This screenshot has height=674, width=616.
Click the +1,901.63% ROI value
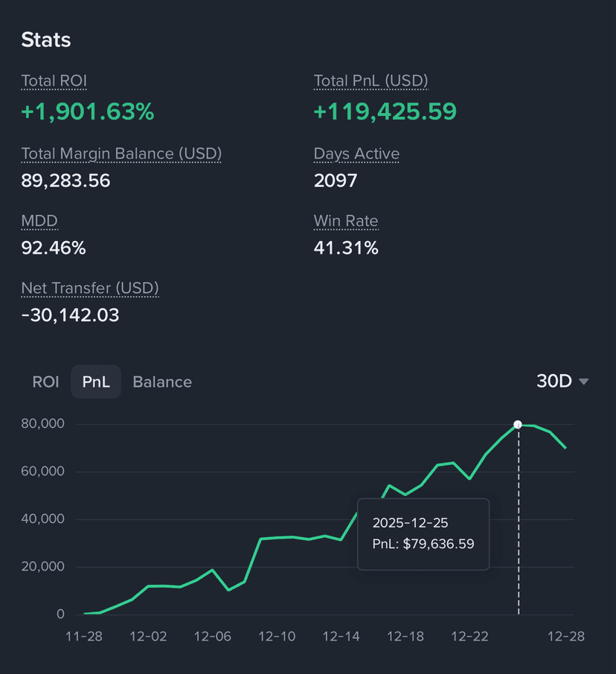pyautogui.click(x=88, y=112)
